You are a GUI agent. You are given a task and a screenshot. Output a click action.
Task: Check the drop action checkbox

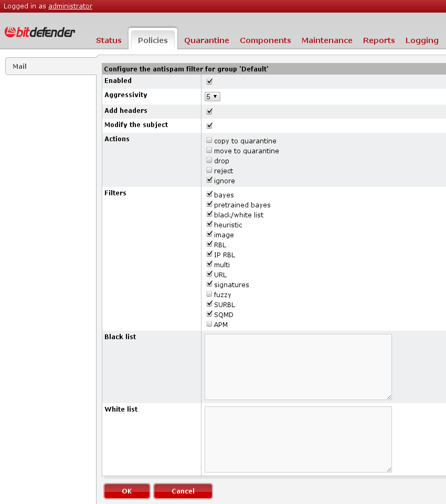[209, 161]
